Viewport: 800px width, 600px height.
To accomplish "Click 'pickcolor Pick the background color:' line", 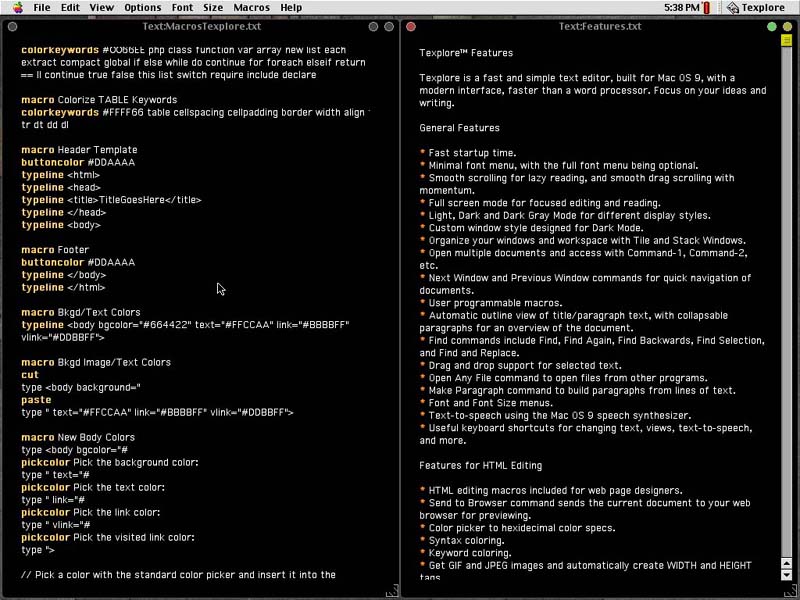I will (x=110, y=462).
